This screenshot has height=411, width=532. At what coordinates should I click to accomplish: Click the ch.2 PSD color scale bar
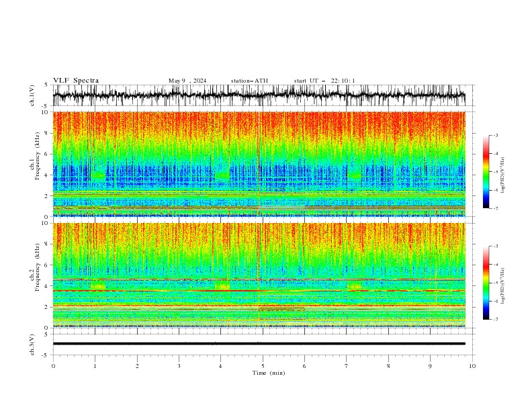coord(486,283)
